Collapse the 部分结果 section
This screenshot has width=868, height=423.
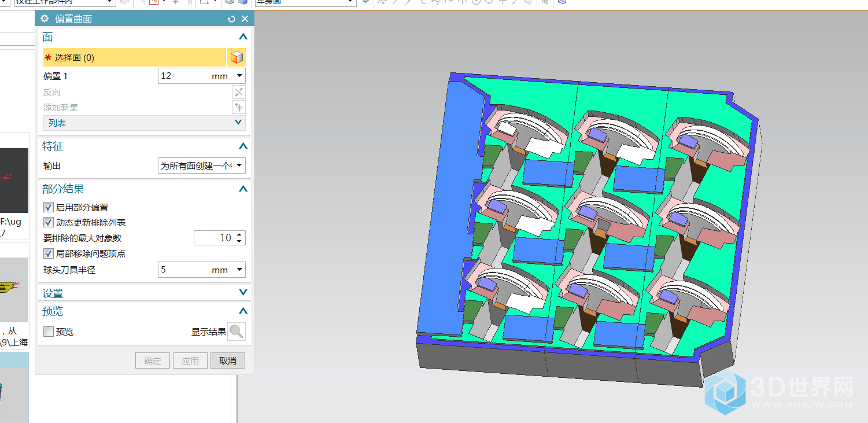243,189
